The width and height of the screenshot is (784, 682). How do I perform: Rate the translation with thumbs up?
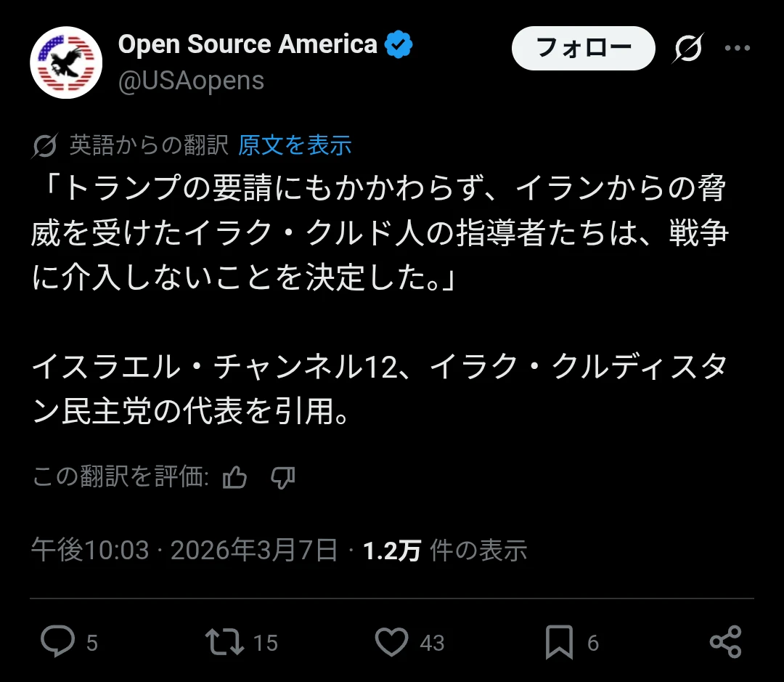coord(234,477)
